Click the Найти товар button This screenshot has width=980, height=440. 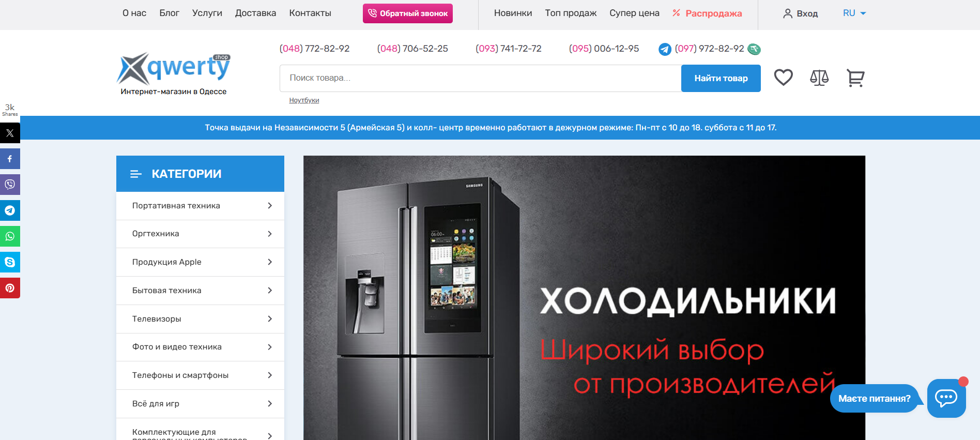(x=721, y=78)
